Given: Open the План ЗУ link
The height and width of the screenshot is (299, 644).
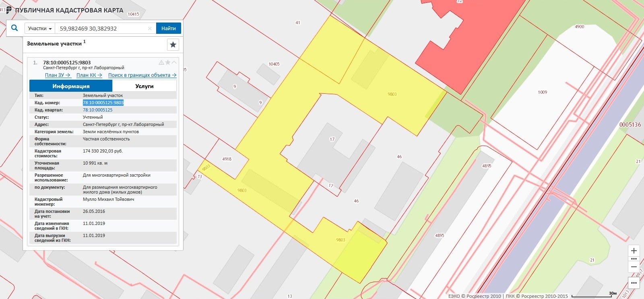Looking at the screenshot, I should [58, 75].
